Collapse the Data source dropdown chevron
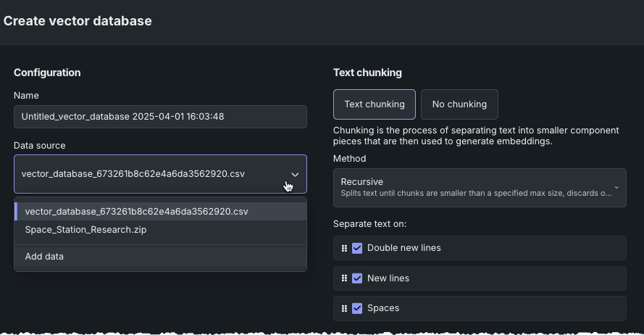 click(295, 175)
